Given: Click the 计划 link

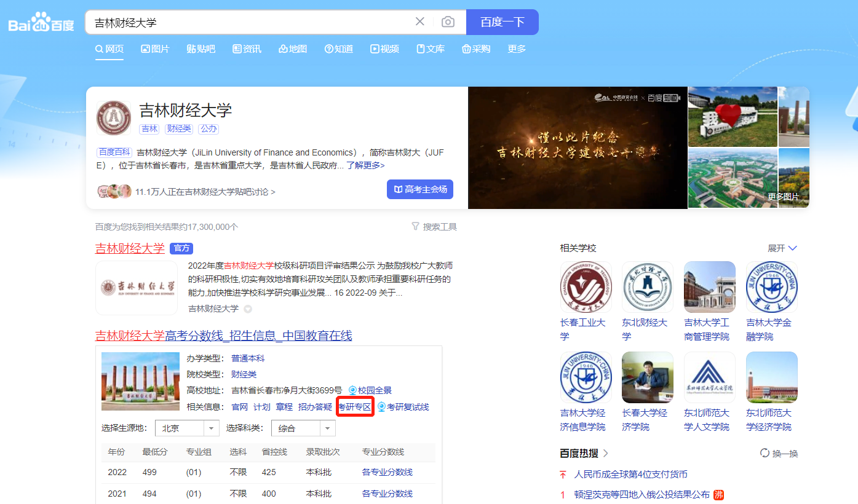Looking at the screenshot, I should point(261,407).
